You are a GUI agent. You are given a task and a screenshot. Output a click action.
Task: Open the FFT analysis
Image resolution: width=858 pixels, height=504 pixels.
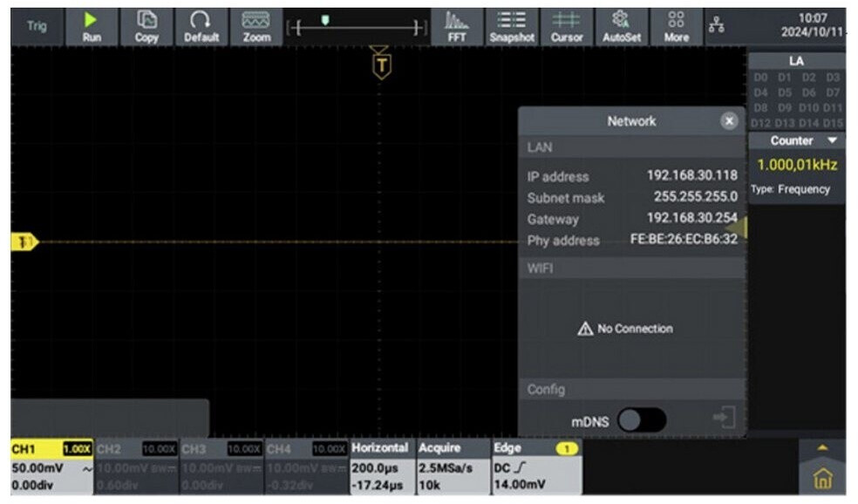click(x=456, y=27)
